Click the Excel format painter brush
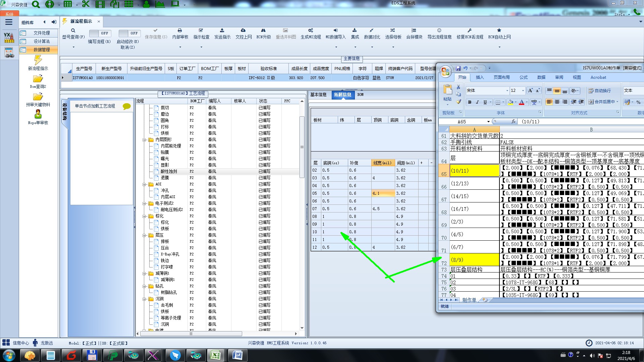Viewport: 644px width, 362px height. (x=459, y=102)
